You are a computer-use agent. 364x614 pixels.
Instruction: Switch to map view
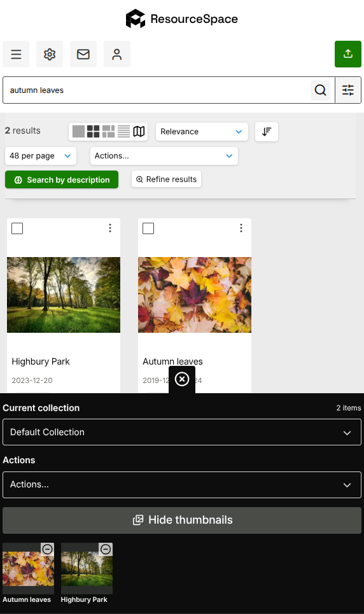139,132
